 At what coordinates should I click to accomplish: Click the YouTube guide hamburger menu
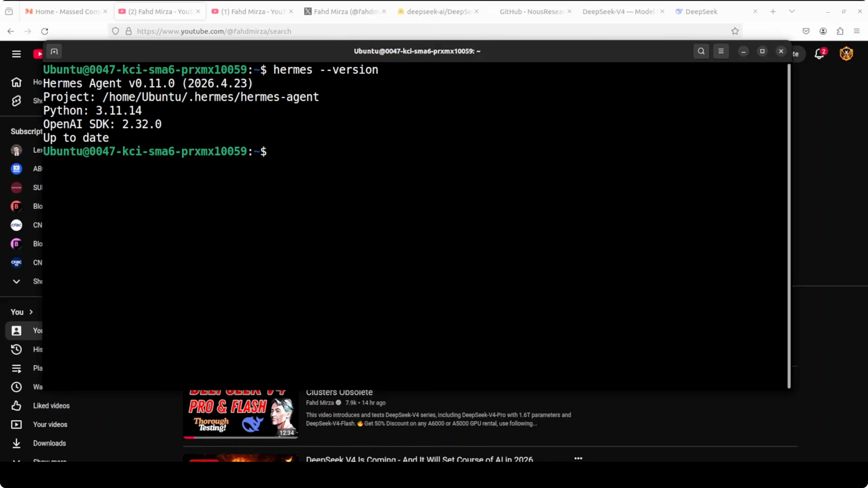click(x=16, y=54)
